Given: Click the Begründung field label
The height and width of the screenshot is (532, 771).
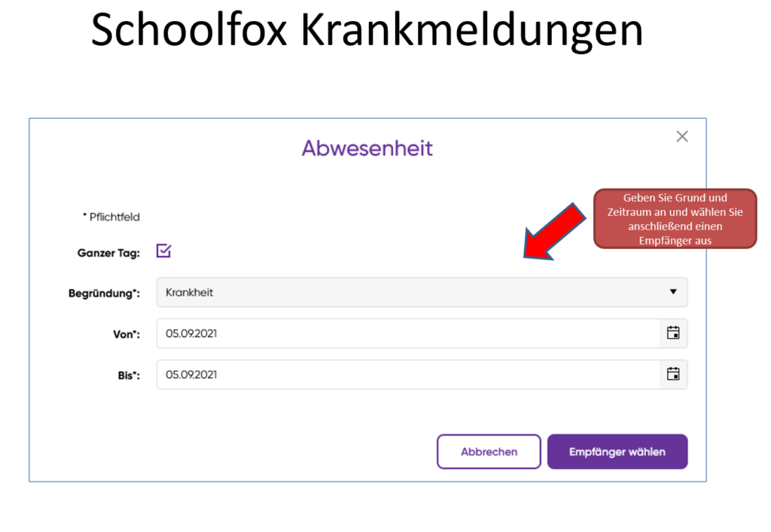Looking at the screenshot, I should coord(104,293).
